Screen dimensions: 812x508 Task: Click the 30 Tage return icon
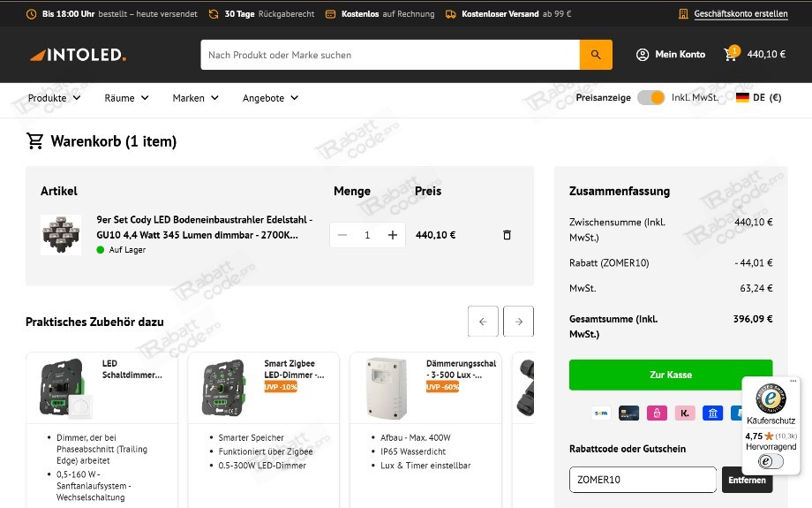[214, 14]
